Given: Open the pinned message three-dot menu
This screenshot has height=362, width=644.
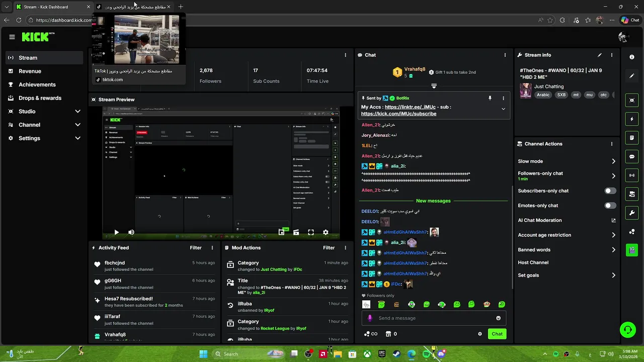Looking at the screenshot, I should (503, 98).
